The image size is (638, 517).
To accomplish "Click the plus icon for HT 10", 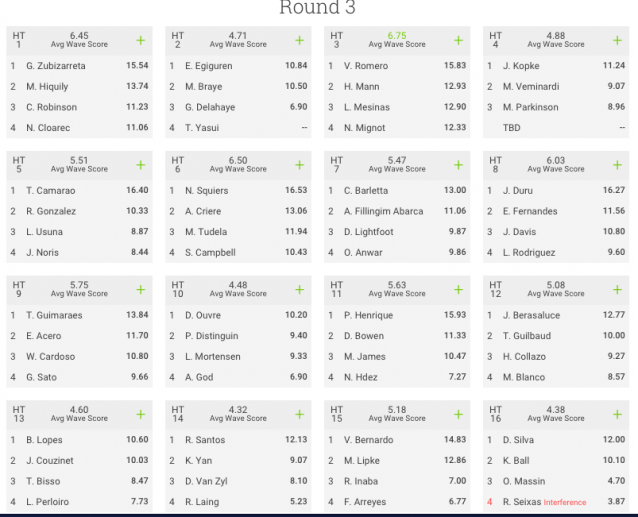I will 299,290.
